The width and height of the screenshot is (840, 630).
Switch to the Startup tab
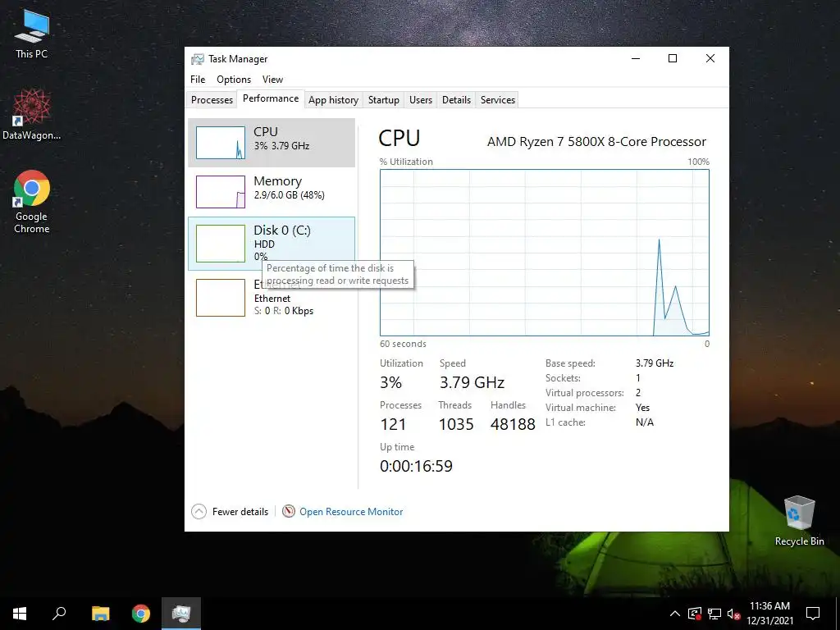click(x=384, y=99)
